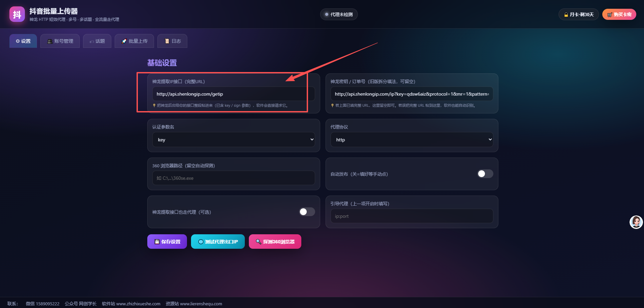Viewport: 644px width, 308px height.
Task: Click the 基础设置 section heading
Action: (x=162, y=63)
